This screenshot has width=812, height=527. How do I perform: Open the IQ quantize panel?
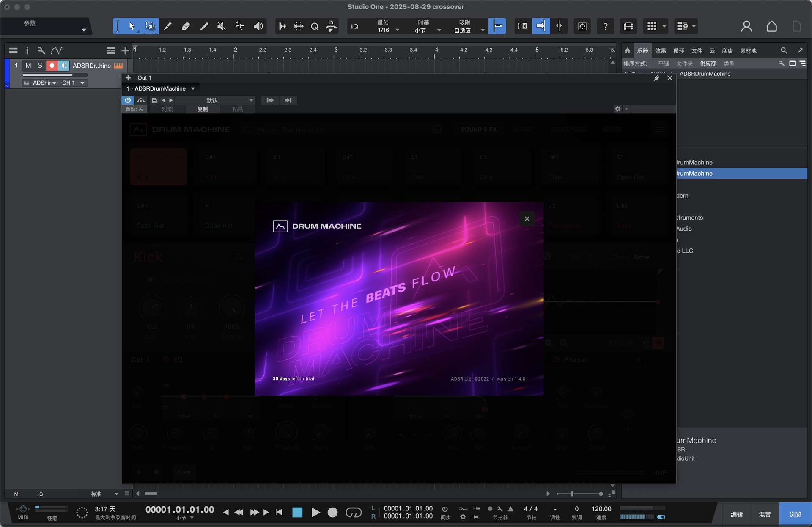355,26
